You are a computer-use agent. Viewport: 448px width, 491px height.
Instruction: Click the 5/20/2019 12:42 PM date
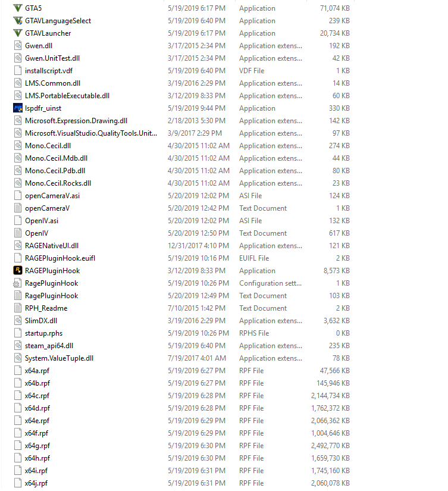(x=199, y=208)
